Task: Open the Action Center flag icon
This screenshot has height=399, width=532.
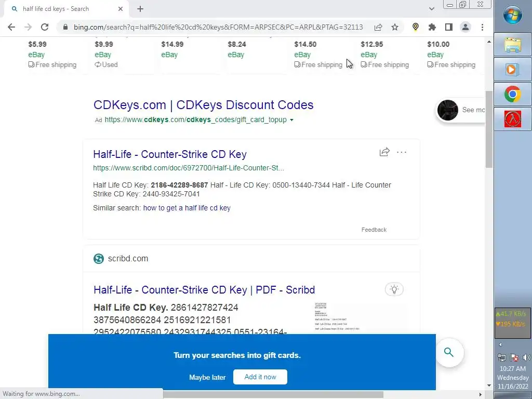Action: [514, 357]
